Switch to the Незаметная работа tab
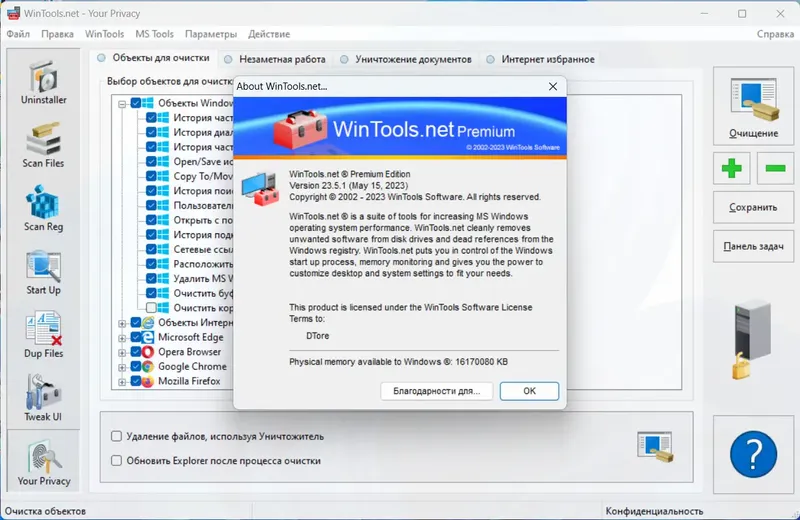 tap(276, 59)
